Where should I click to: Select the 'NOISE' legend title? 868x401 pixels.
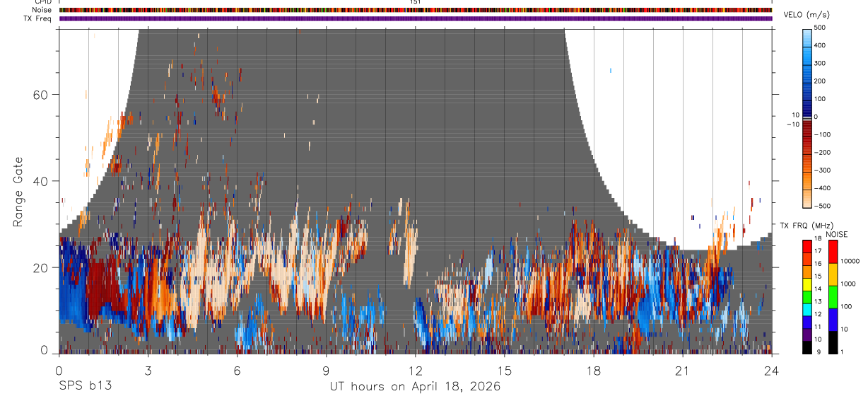click(837, 234)
